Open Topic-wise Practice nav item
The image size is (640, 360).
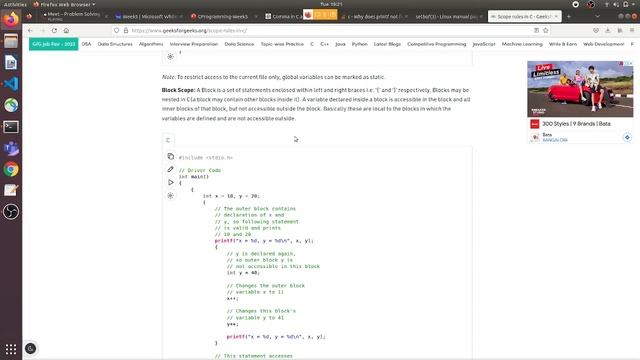point(282,44)
